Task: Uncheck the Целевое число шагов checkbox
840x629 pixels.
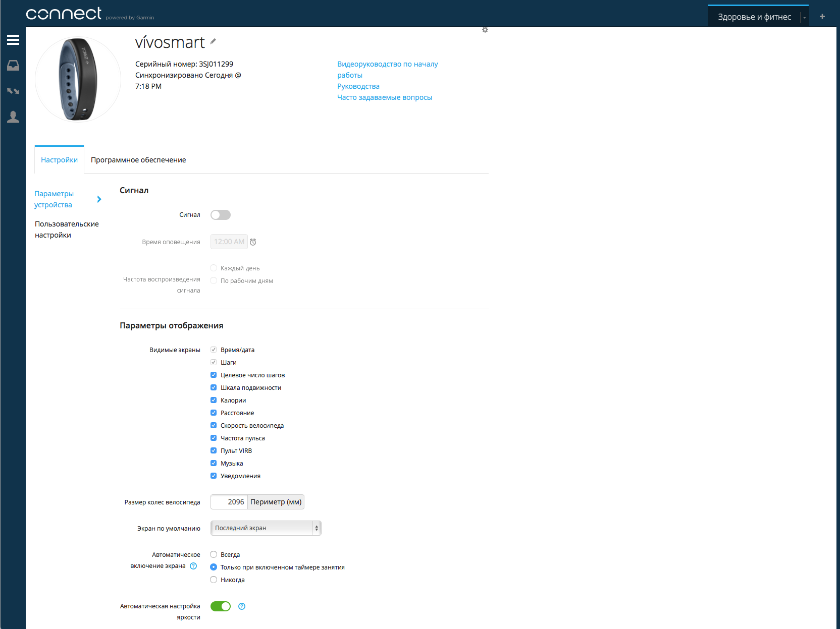Action: coord(214,375)
